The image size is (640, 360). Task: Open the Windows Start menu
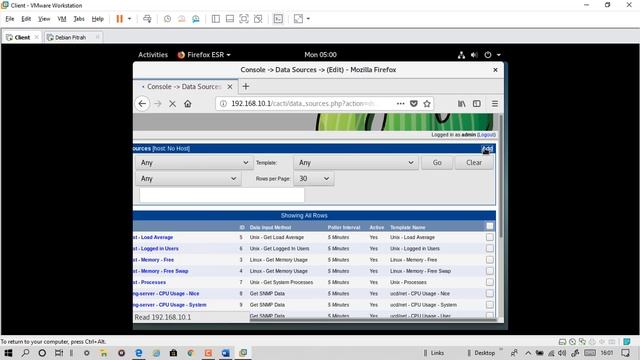click(8, 353)
